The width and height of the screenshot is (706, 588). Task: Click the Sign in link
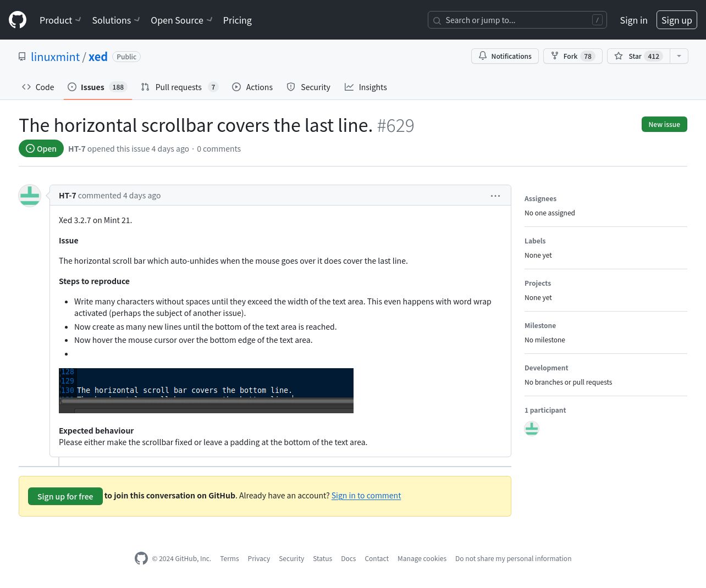coord(633,20)
